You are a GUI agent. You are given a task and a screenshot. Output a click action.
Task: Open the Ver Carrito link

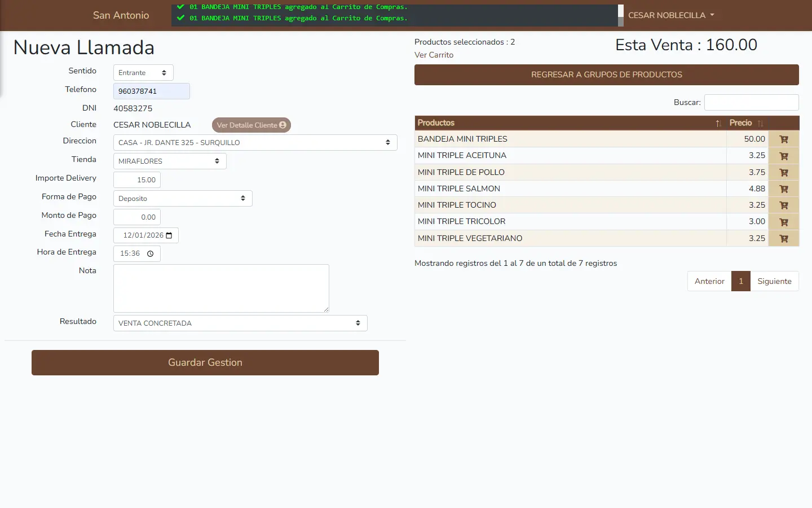434,55
